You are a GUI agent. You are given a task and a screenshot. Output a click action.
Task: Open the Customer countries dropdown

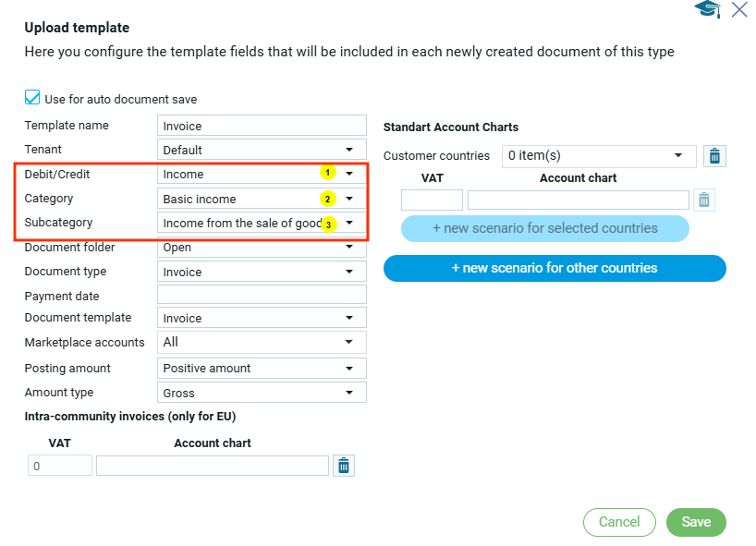[598, 156]
